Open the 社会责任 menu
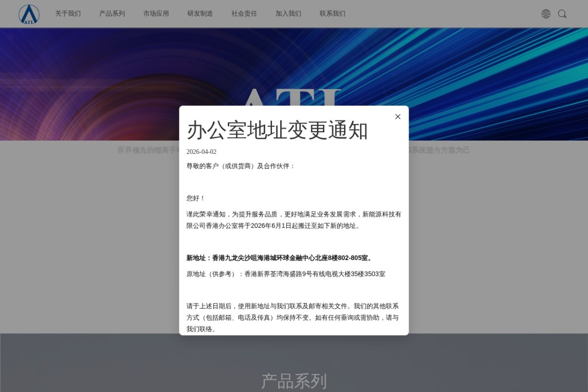The height and width of the screenshot is (392, 588). [x=244, y=14]
